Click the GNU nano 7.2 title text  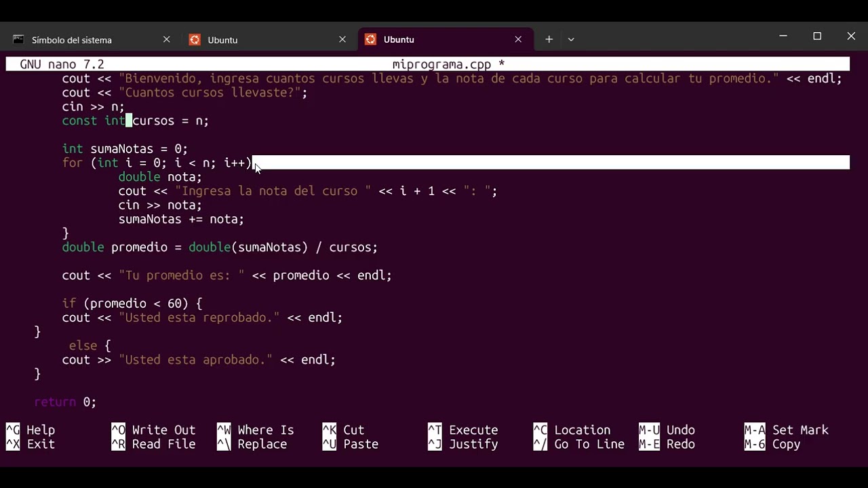[x=62, y=64]
